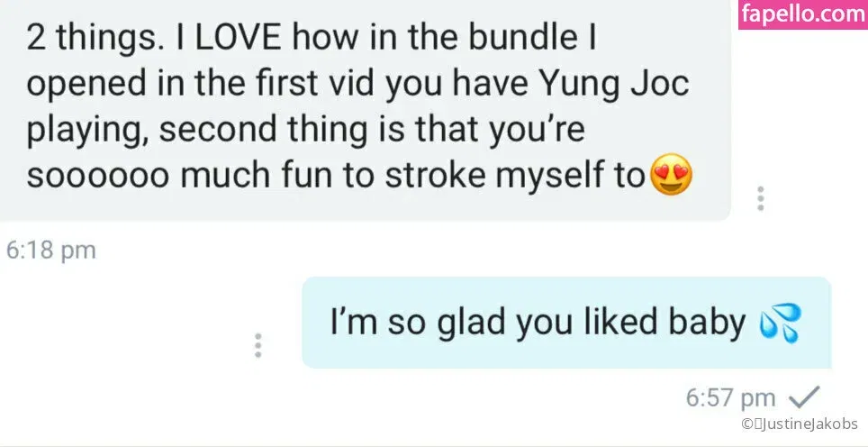Open the fapello.com watermark badge

click(803, 14)
